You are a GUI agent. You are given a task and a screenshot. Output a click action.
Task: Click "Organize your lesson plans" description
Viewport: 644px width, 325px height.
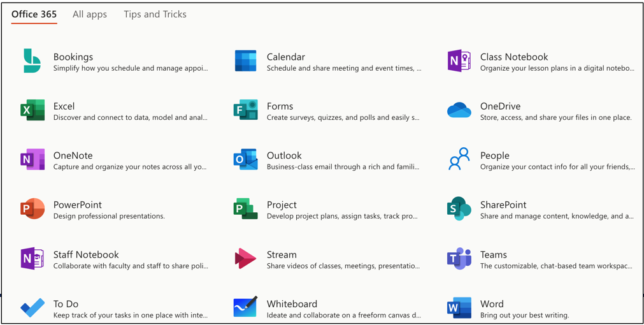557,68
